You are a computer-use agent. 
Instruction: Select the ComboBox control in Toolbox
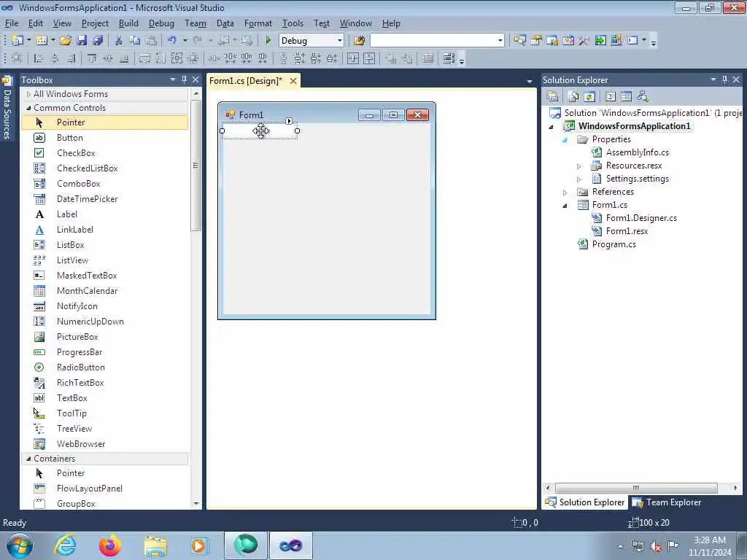[x=105, y=183]
